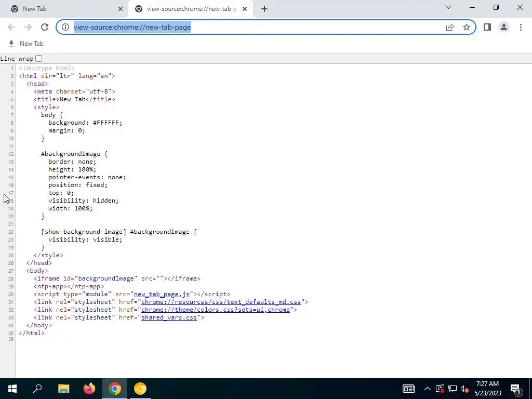Click the 'position: fixed;' line
This screenshot has height=399, width=532.
[x=78, y=185]
